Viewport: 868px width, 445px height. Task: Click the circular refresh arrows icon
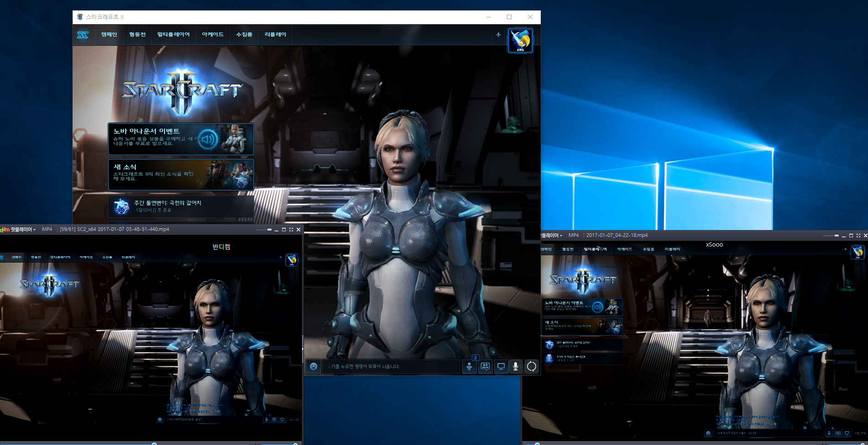click(531, 366)
